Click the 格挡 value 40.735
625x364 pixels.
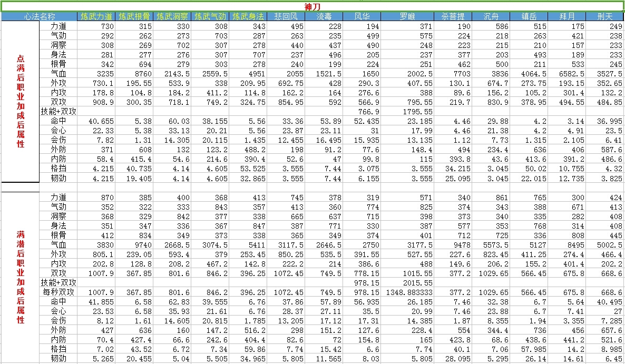(x=134, y=169)
